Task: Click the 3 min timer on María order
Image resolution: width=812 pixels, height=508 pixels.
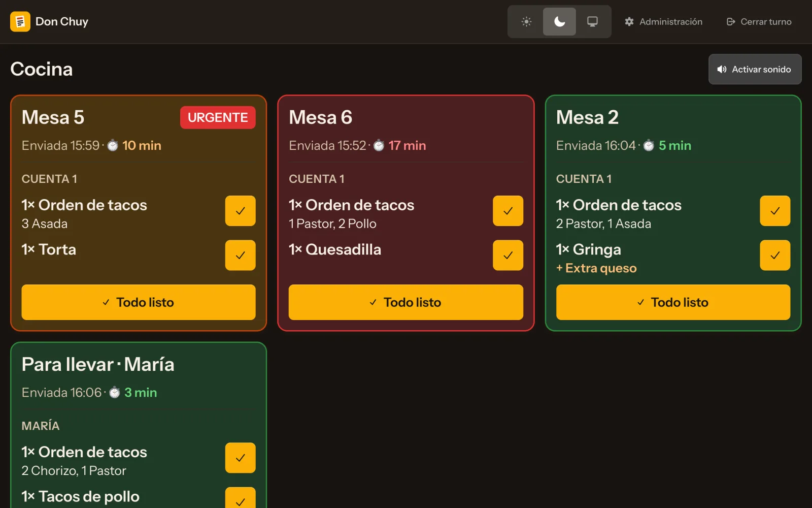Action: tap(141, 393)
